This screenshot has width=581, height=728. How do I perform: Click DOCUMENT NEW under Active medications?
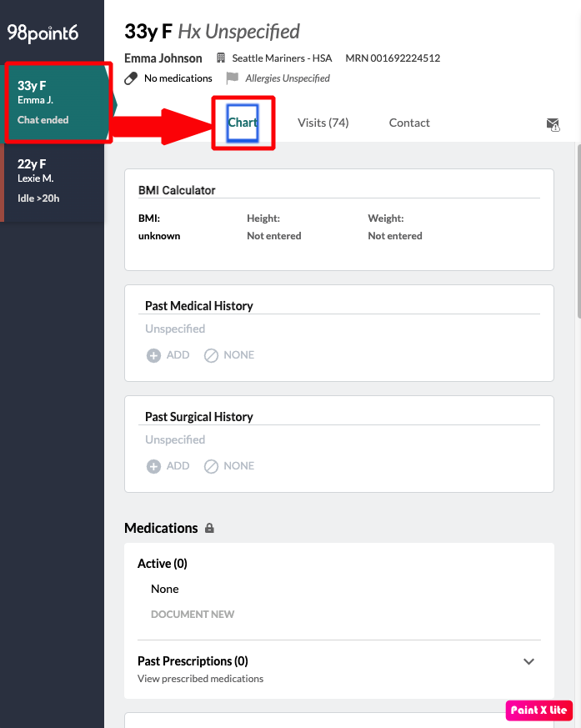click(193, 615)
